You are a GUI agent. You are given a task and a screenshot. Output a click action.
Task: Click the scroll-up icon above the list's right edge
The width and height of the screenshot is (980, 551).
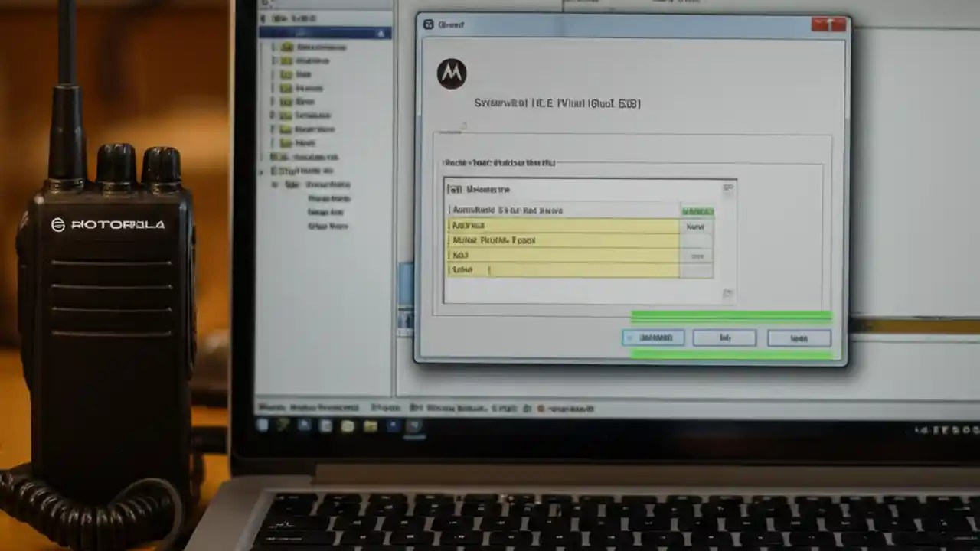coord(728,187)
